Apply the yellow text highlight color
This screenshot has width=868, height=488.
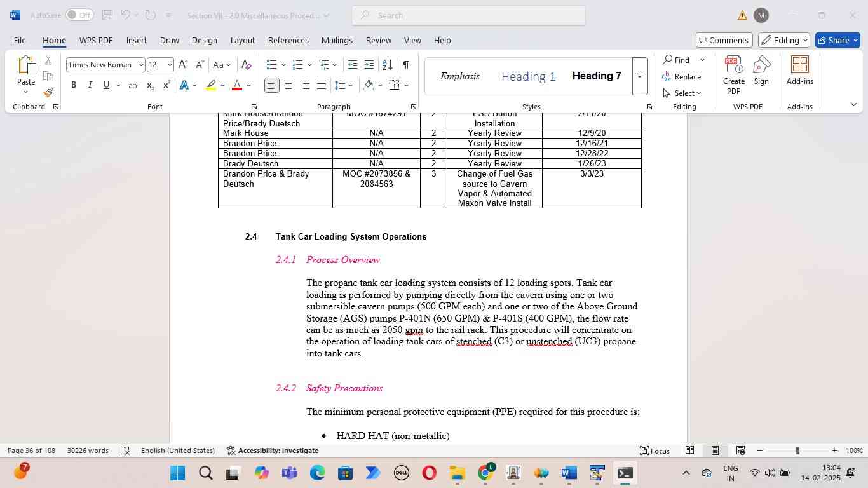click(x=212, y=85)
